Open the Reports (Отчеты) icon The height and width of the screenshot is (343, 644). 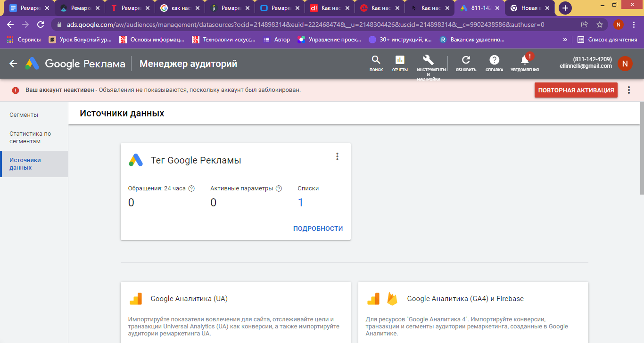click(x=400, y=60)
